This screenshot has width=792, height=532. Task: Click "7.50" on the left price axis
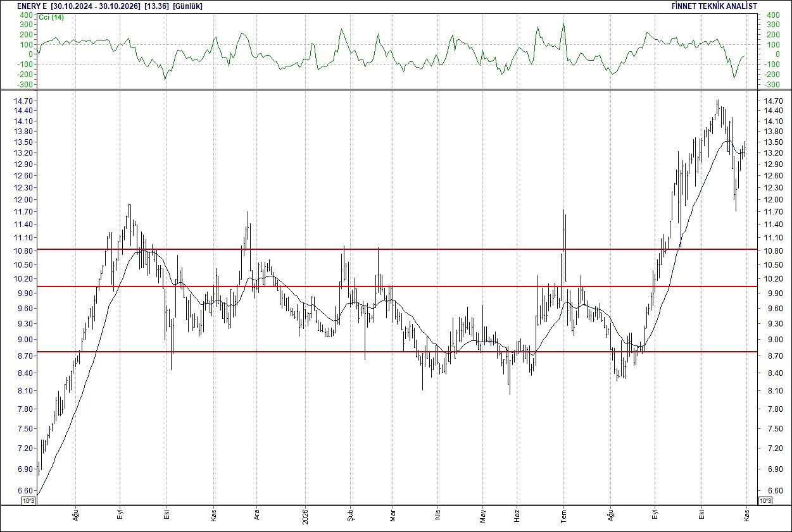coord(26,429)
